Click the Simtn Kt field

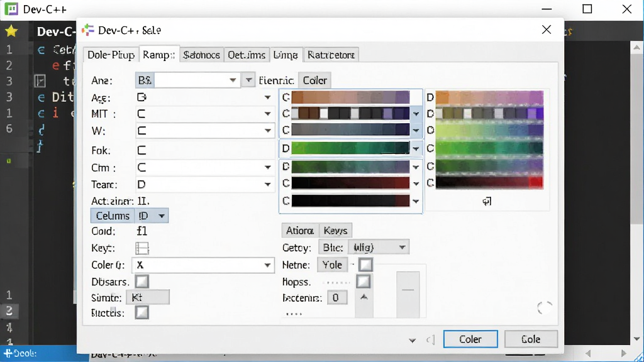tap(148, 297)
